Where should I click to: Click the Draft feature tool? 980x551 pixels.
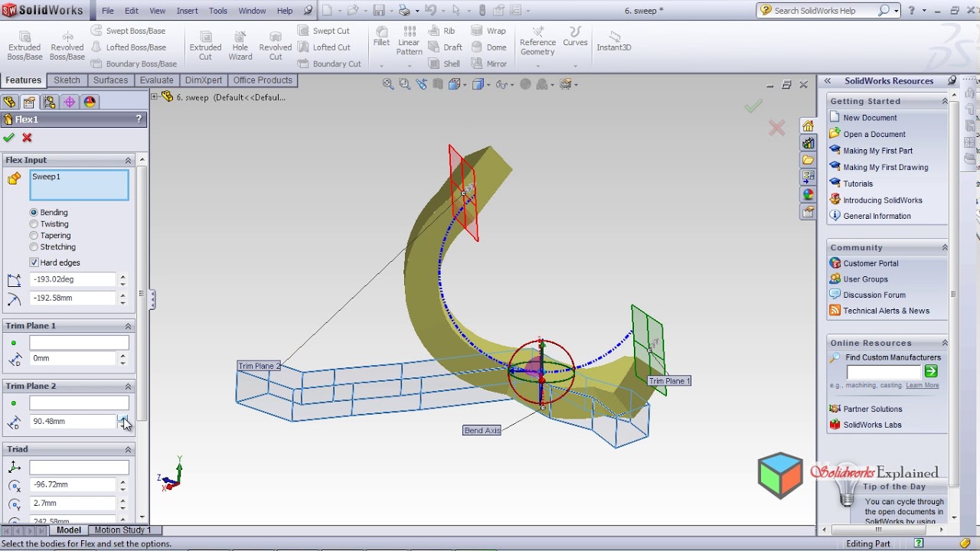point(446,47)
